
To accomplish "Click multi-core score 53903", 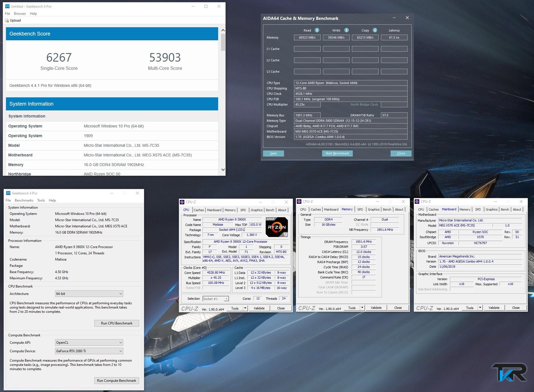I will click(165, 58).
